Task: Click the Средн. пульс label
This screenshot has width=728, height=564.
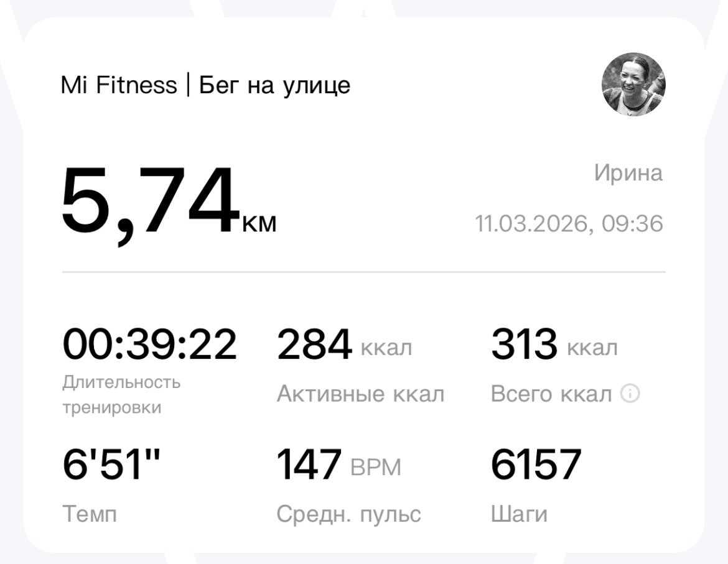Action: (348, 515)
